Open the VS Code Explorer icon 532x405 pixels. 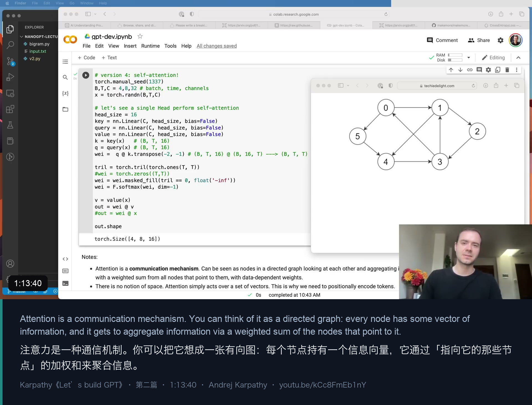click(10, 29)
